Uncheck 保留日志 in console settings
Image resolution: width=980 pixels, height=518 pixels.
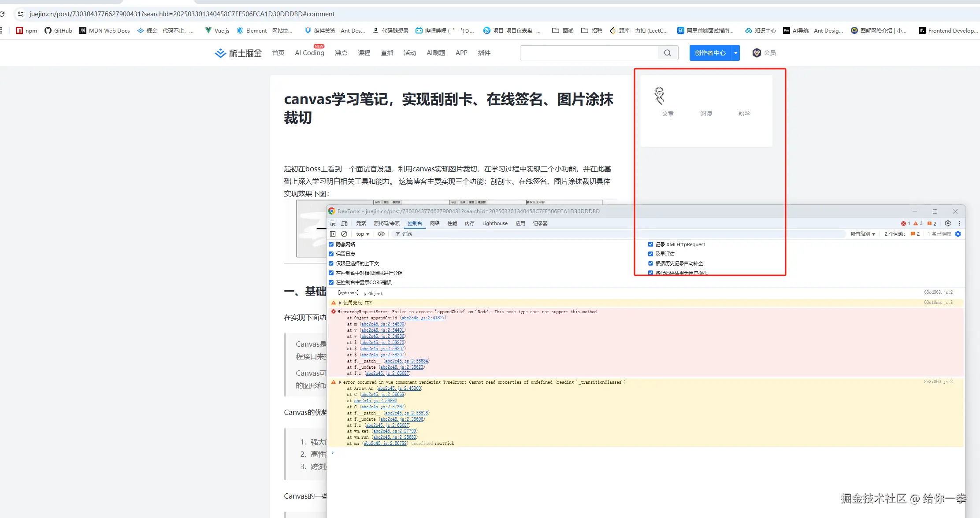[x=331, y=254]
